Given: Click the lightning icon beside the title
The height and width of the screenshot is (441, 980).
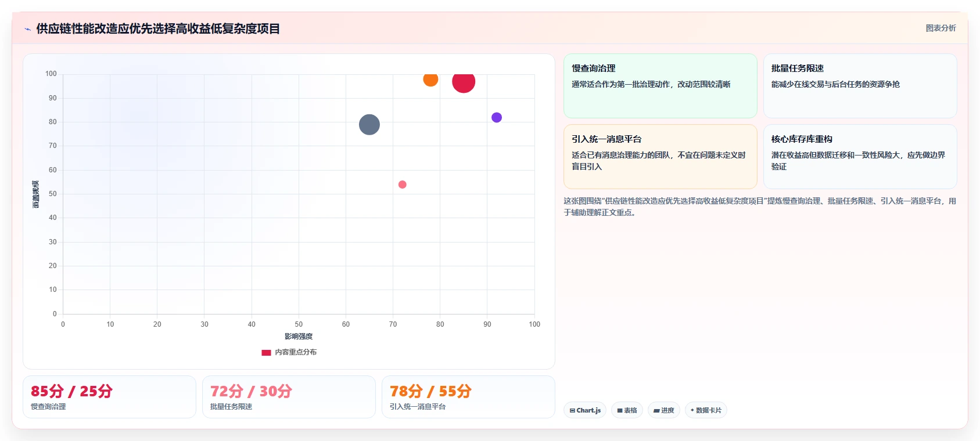Looking at the screenshot, I should click(27, 29).
